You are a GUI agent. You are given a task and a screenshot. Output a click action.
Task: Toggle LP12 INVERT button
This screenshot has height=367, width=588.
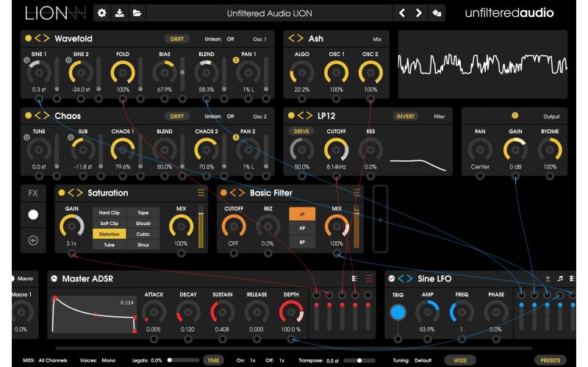pos(406,116)
